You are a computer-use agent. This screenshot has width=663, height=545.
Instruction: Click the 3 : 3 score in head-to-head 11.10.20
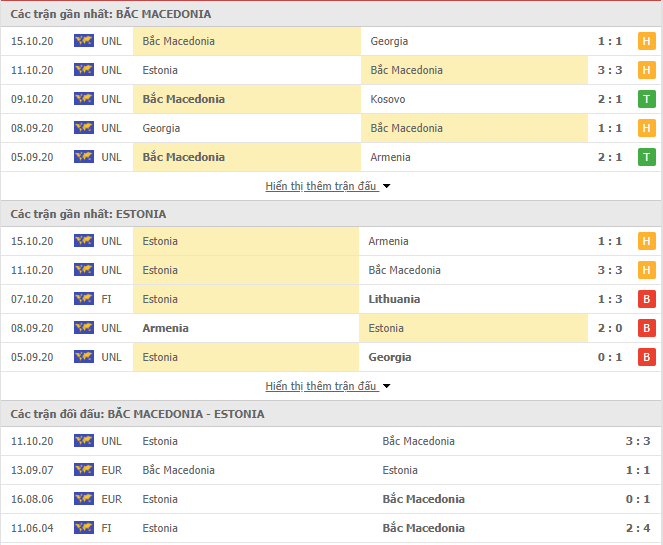tap(638, 441)
